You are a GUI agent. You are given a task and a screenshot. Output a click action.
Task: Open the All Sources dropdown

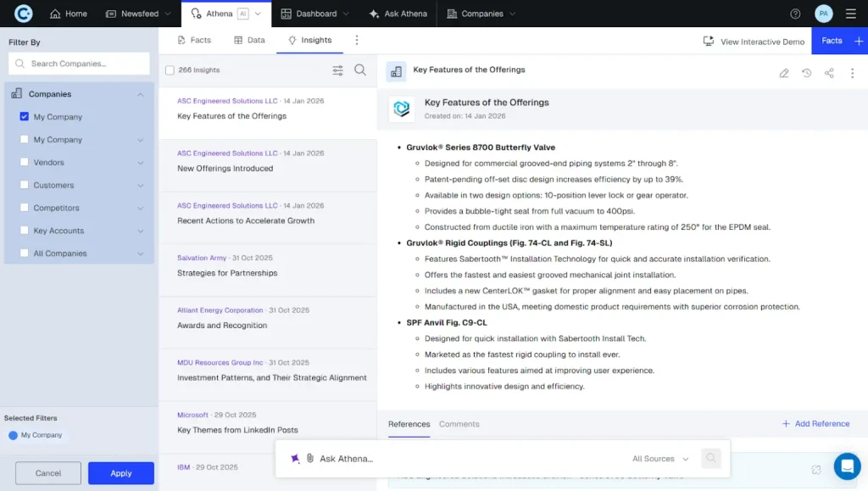(x=659, y=458)
